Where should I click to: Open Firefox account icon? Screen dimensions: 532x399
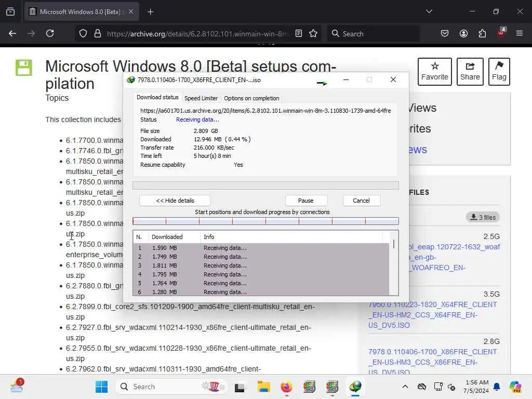(463, 33)
